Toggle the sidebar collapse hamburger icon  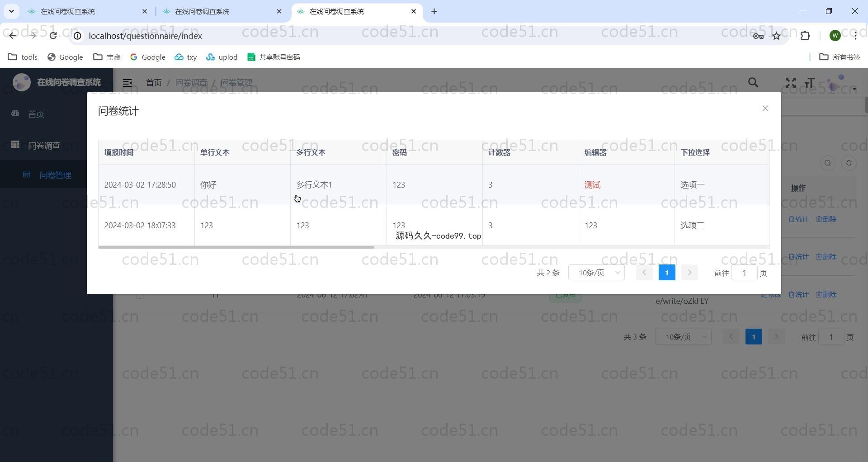coord(127,83)
